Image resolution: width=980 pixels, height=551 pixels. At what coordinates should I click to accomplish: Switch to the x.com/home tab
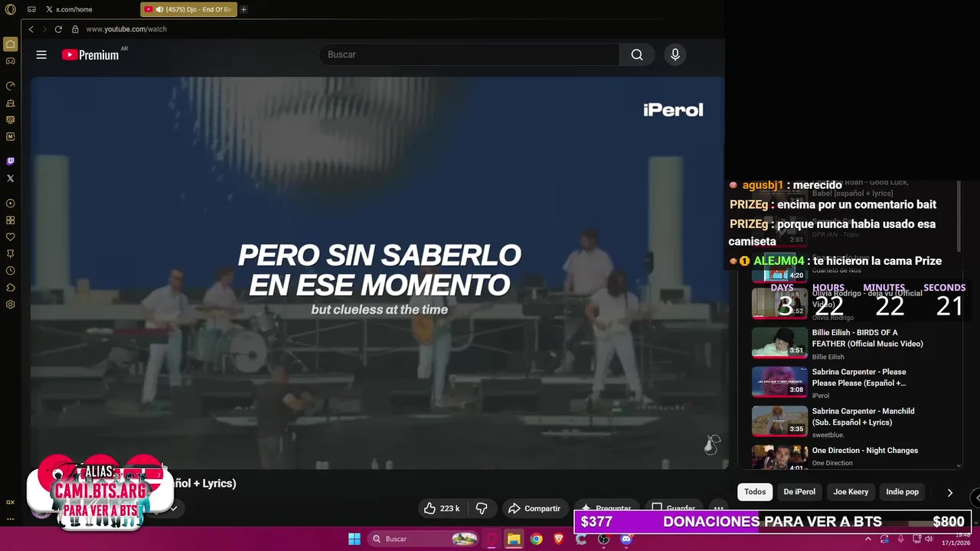pyautogui.click(x=69, y=9)
